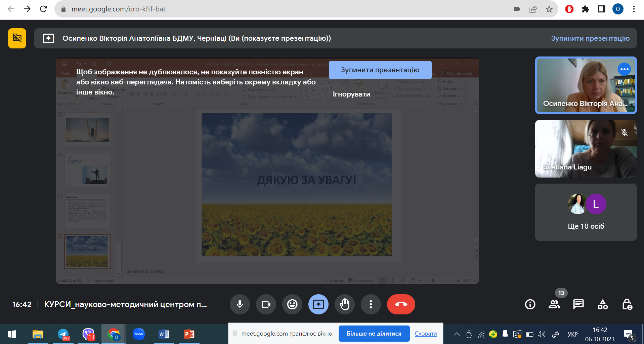Open the red Opera-style extension icon
Screen dimensions: 644x344
[569, 9]
